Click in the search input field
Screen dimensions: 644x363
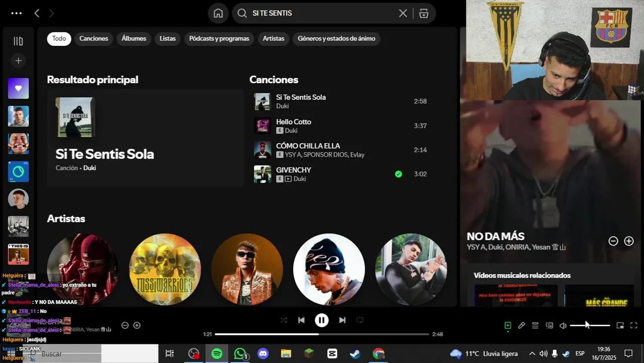pos(323,13)
